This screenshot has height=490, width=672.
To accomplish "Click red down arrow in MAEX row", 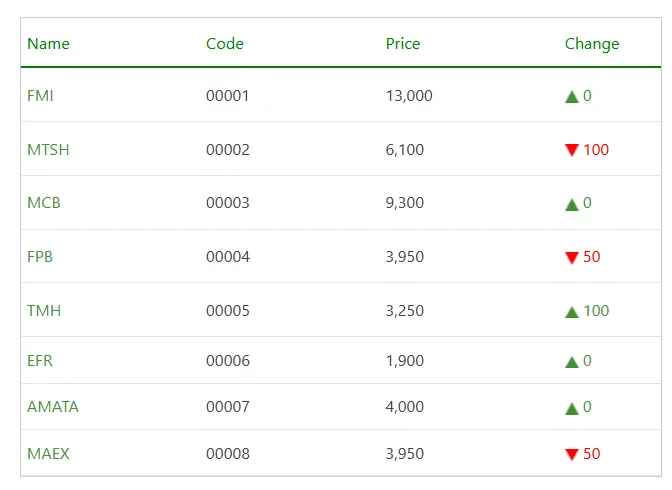I will click(572, 454).
